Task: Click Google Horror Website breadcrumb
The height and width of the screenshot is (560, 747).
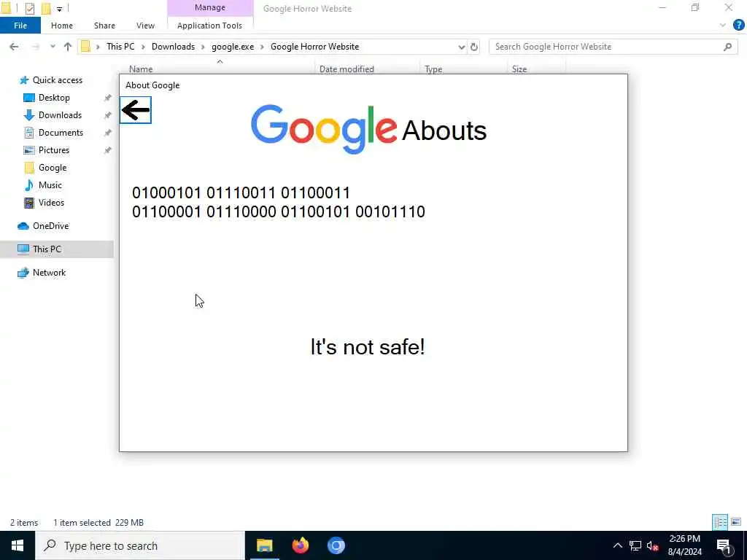Action: [315, 47]
